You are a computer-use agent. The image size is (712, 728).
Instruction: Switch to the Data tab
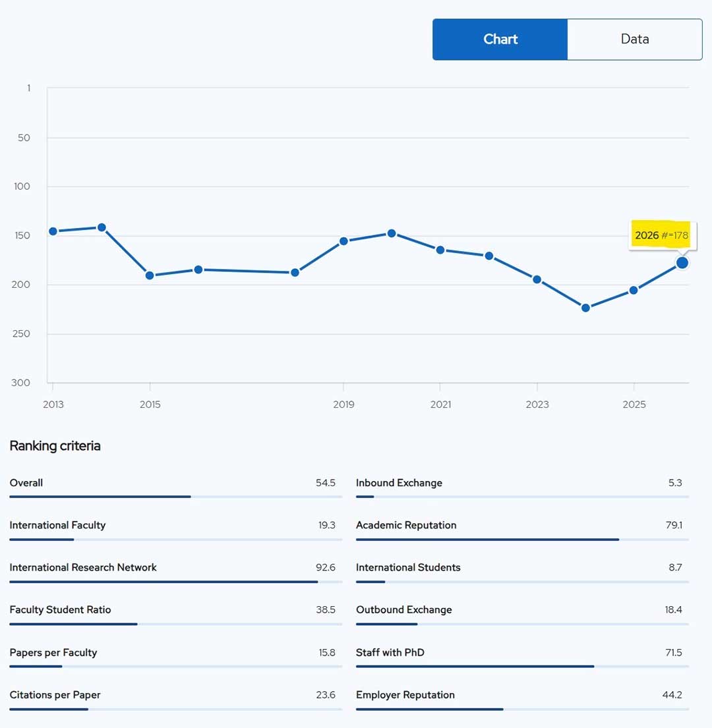coord(634,40)
